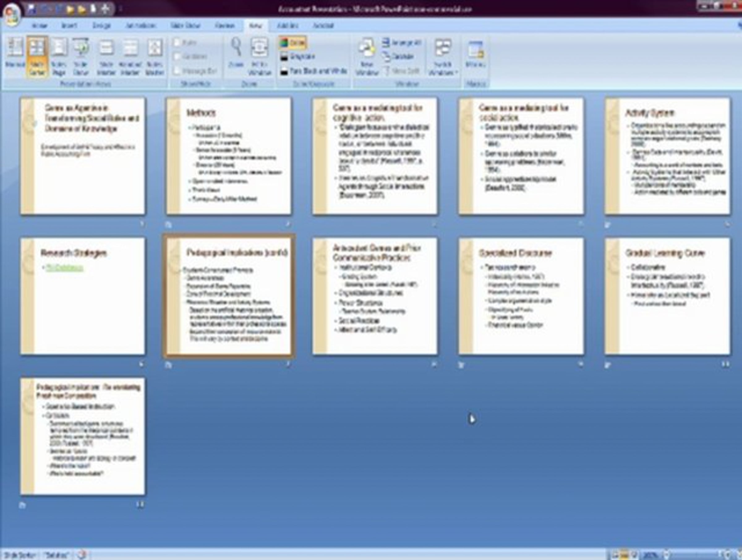Click the Arrange All button
The image size is (742, 560).
[402, 43]
